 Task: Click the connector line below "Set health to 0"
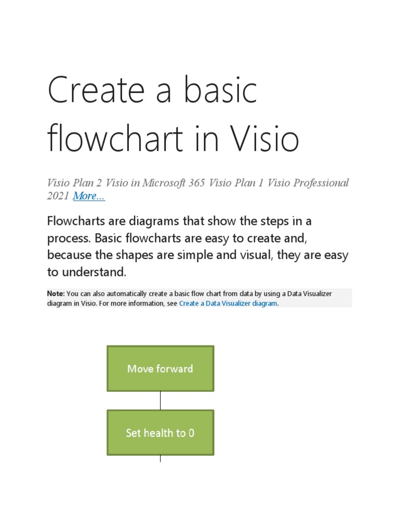point(160,458)
